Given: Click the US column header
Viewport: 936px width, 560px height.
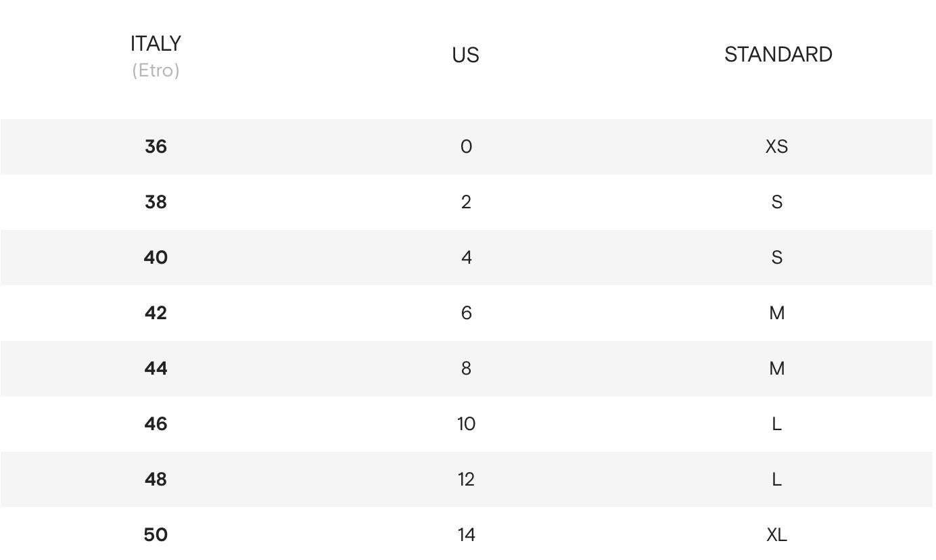Looking at the screenshot, I should coord(466,55).
